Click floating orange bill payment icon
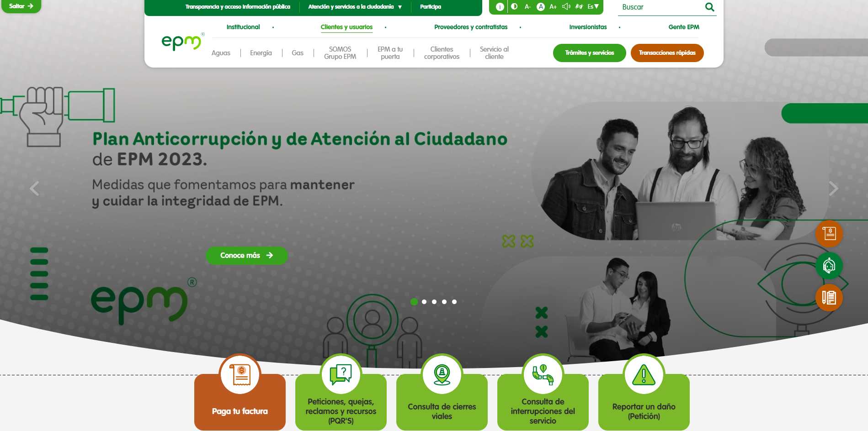Image resolution: width=868 pixels, height=431 pixels. click(829, 234)
